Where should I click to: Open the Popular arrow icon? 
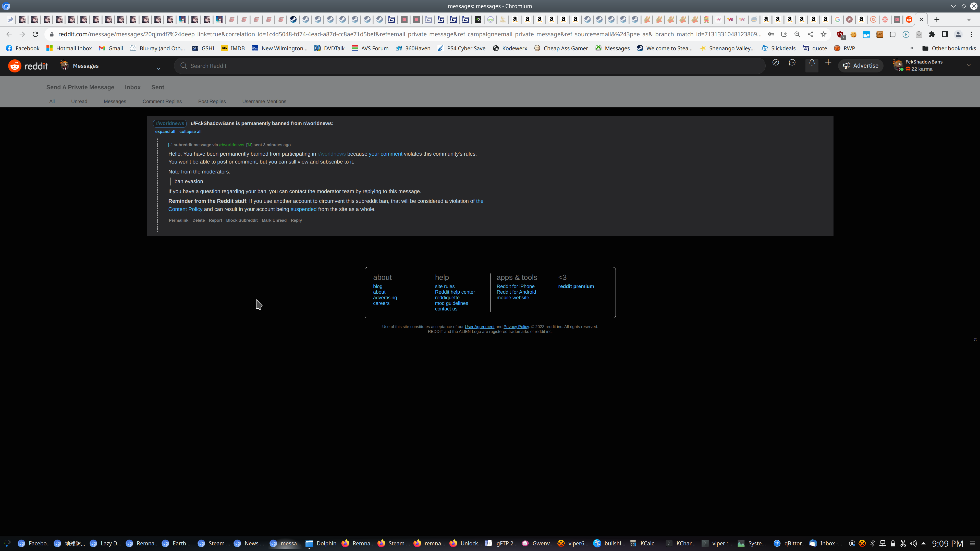coord(775,63)
